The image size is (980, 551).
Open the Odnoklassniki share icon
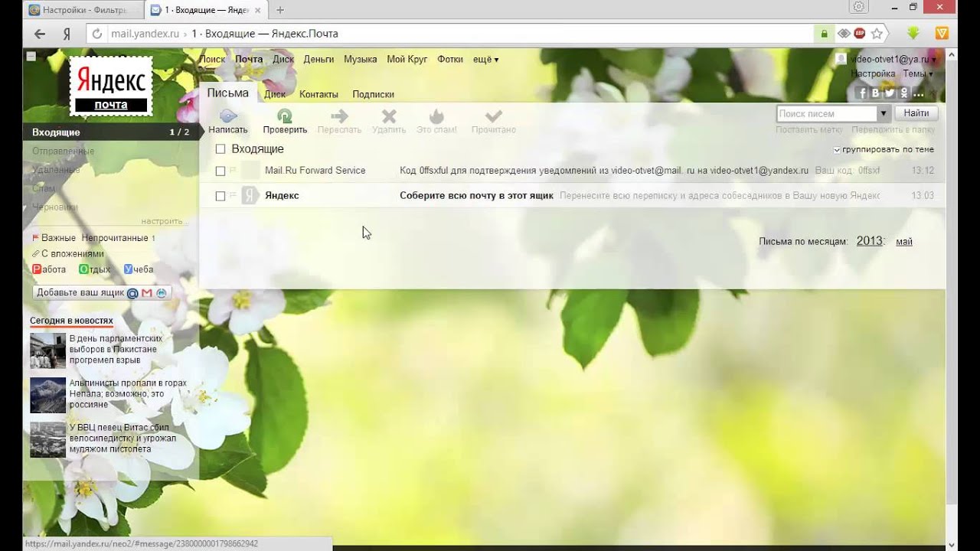click(x=903, y=93)
